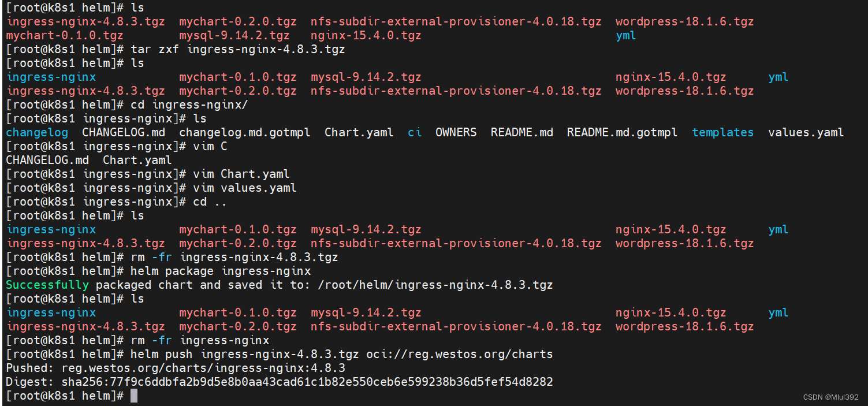868x406 pixels.
Task: Click the cursor block at the last prompt
Action: 134,396
